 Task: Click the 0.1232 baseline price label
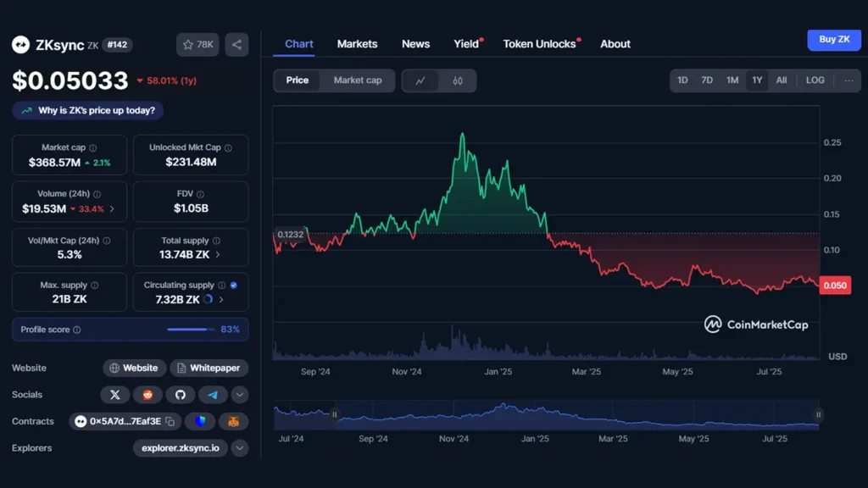click(x=290, y=235)
